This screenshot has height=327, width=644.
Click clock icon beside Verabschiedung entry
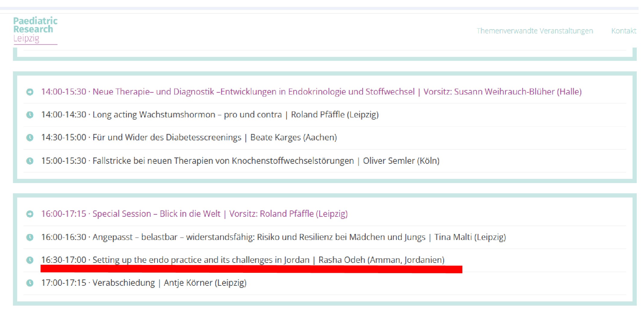(x=30, y=283)
